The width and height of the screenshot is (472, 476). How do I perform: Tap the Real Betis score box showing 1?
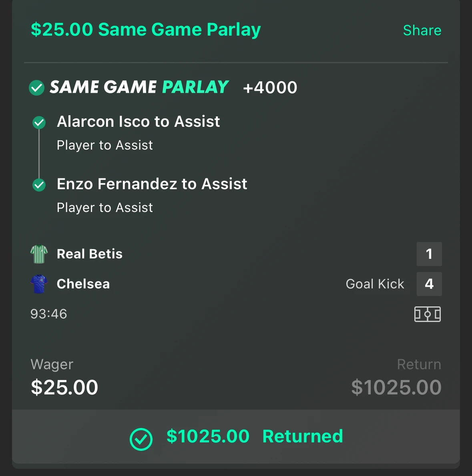click(429, 254)
